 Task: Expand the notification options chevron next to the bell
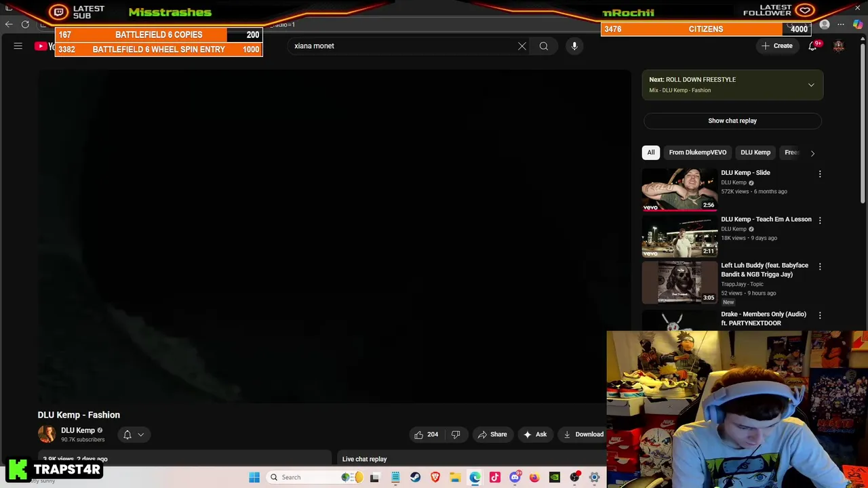141,434
